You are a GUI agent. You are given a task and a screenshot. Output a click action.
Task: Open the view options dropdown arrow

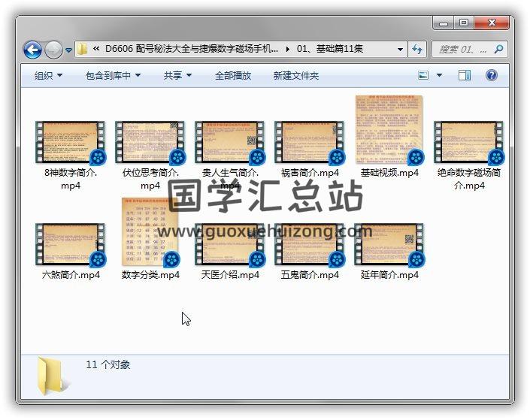[440, 75]
